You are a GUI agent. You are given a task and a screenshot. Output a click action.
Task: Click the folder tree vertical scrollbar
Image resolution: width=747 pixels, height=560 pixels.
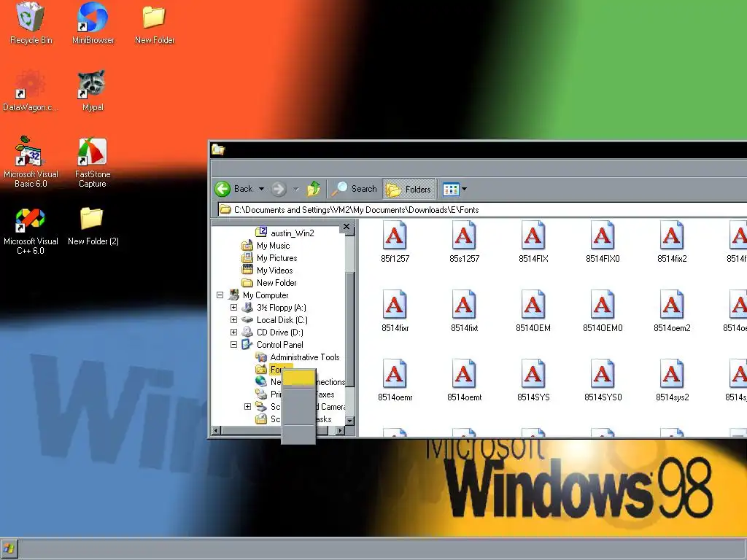350,327
